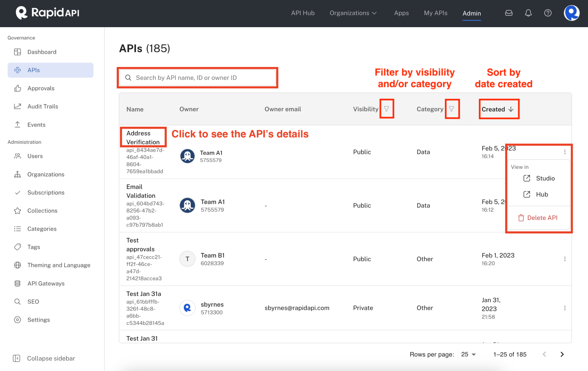Open three-dot menu for Address Verification
The image size is (588, 371).
point(565,152)
